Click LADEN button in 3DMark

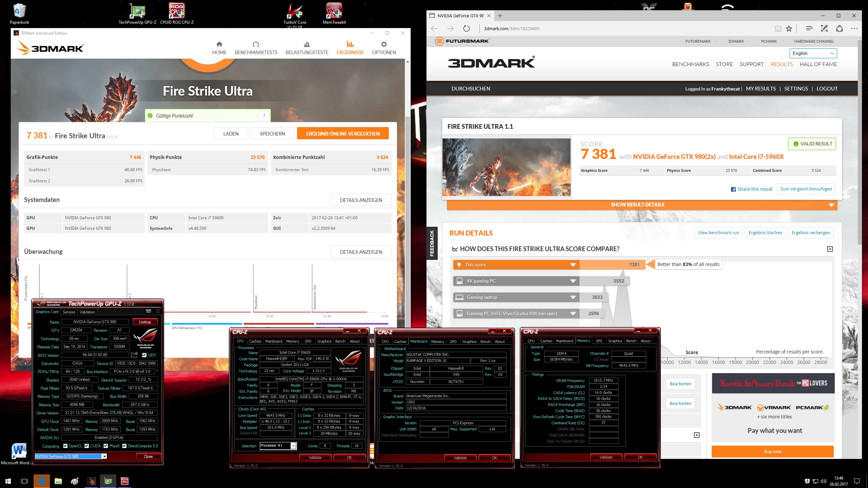[x=231, y=134]
